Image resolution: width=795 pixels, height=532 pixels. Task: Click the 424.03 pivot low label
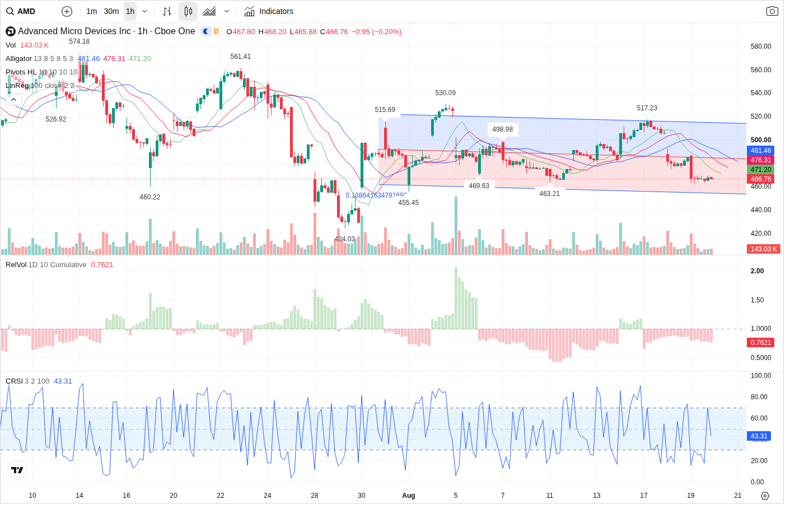click(x=344, y=239)
